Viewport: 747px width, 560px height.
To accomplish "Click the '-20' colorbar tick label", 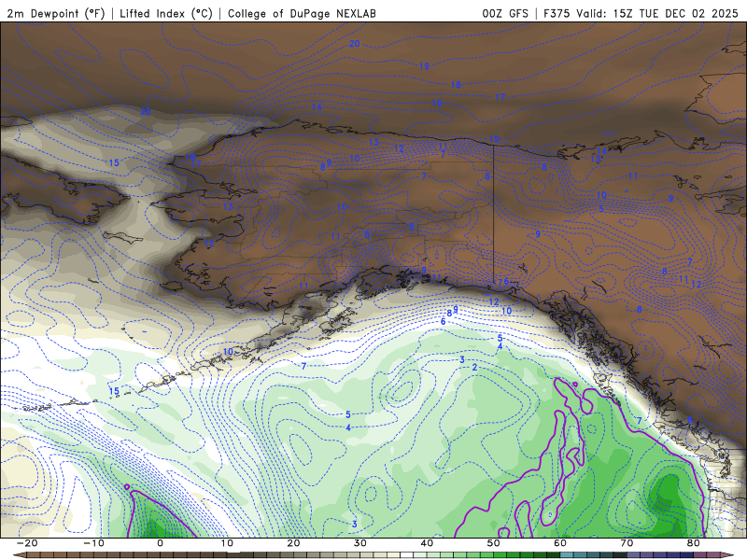I will [x=27, y=543].
